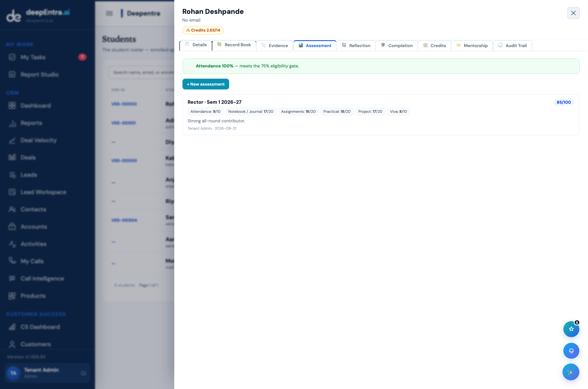Click the Credits 2.63/14 warning badge

[203, 30]
